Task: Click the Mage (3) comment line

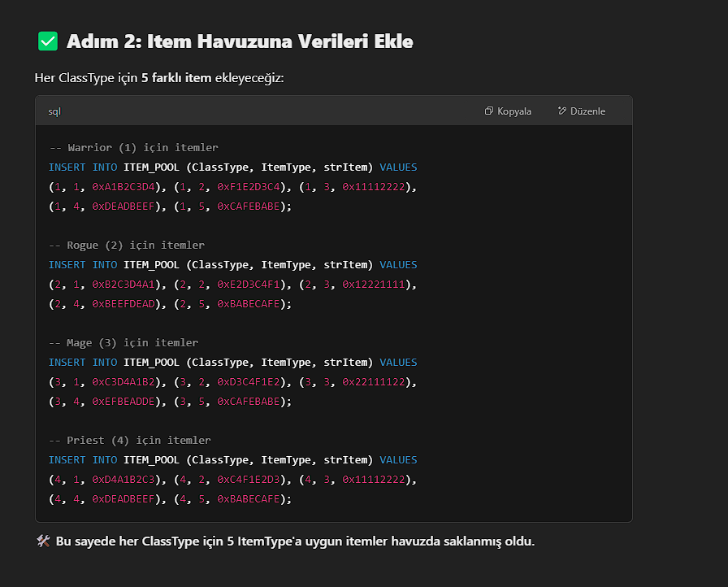Action: coord(123,343)
